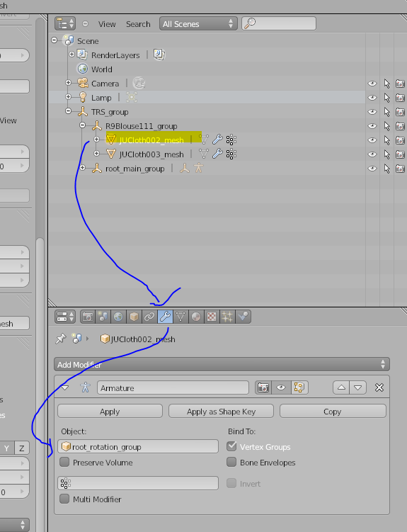Screen dimensions: 407x532
Task: Toggle selectability arrow for R9Blouse111_group
Action: [386, 126]
